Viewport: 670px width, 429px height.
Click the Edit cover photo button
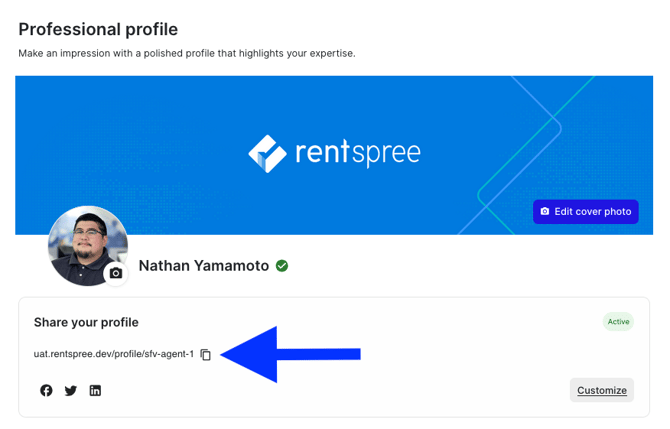[x=585, y=212]
